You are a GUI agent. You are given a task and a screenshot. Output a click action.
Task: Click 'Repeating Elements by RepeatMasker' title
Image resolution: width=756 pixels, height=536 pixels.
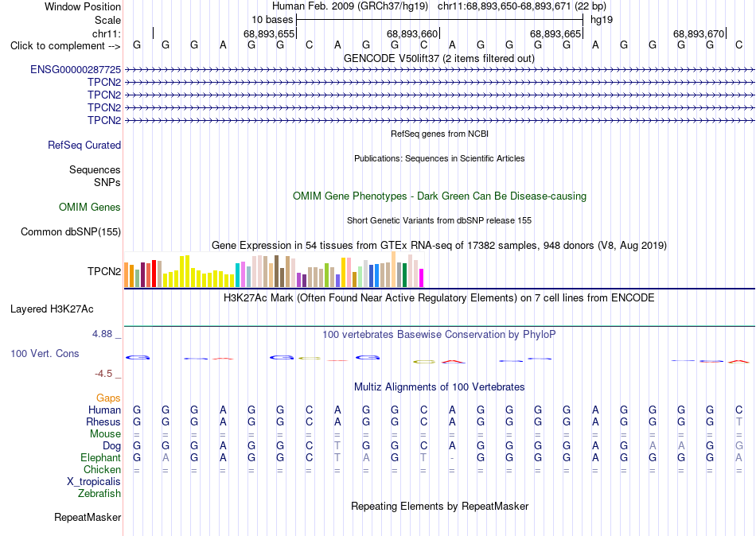[439, 506]
